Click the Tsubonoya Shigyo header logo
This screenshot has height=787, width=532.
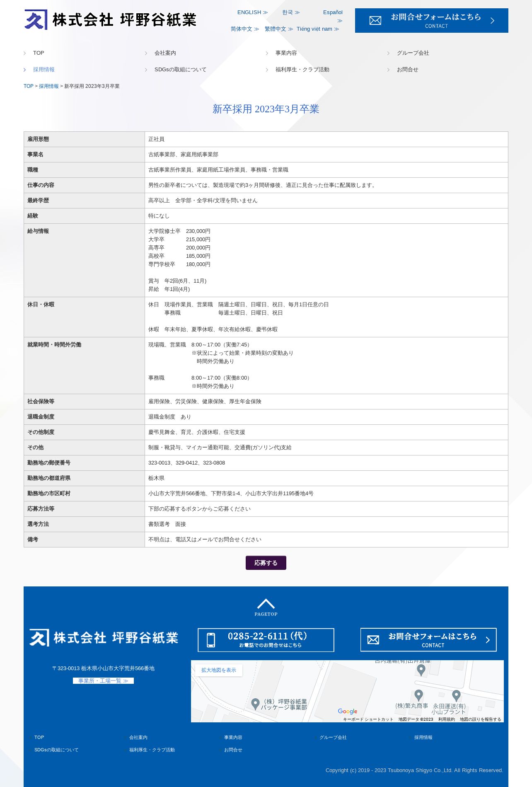[x=110, y=19]
